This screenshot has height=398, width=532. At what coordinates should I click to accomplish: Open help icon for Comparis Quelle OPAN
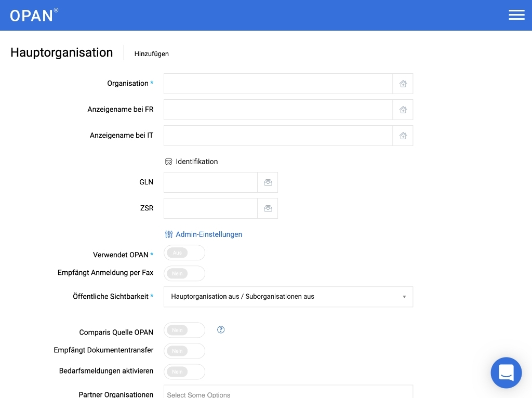[x=221, y=329]
